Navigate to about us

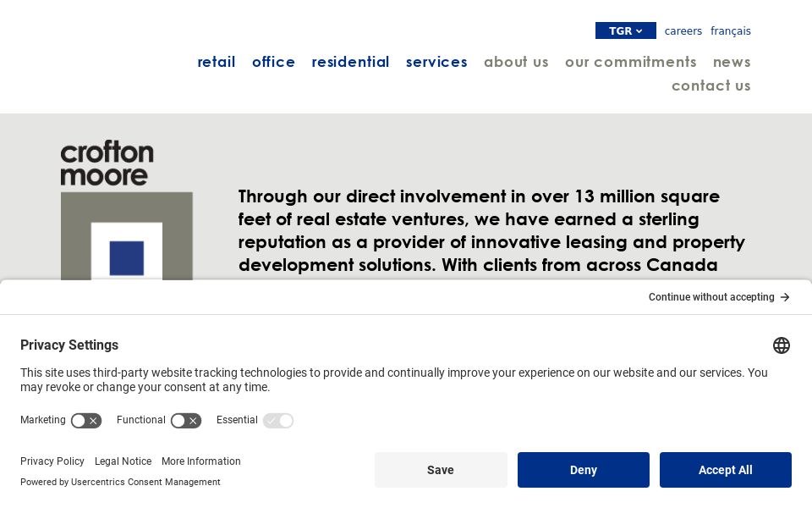pyautogui.click(x=516, y=62)
